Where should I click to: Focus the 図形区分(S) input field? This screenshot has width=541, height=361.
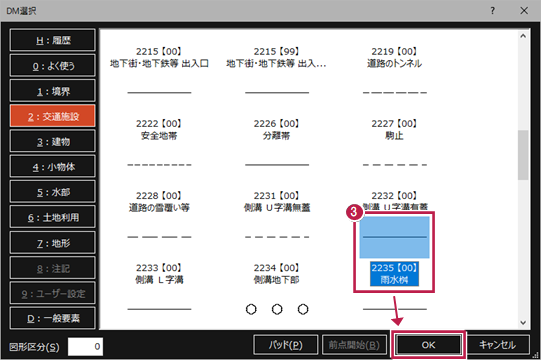(x=85, y=347)
